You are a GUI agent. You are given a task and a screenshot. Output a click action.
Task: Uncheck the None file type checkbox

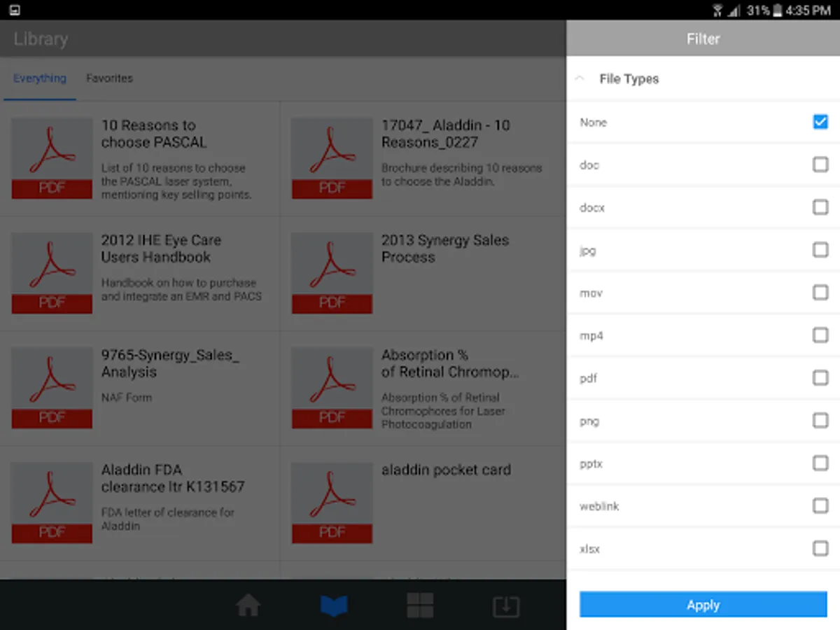pos(820,122)
